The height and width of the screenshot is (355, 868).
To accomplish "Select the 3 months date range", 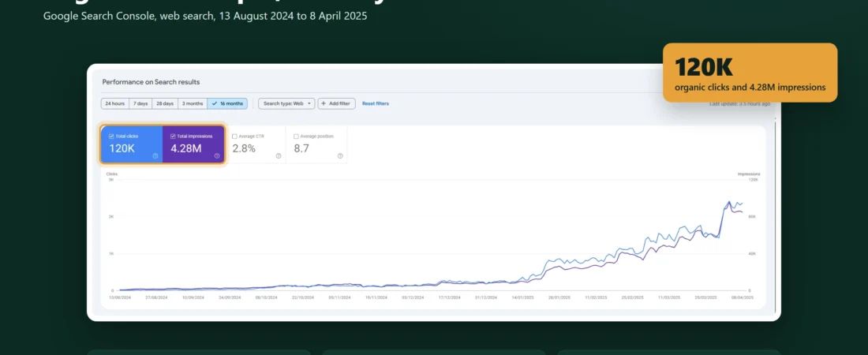I will [x=192, y=103].
